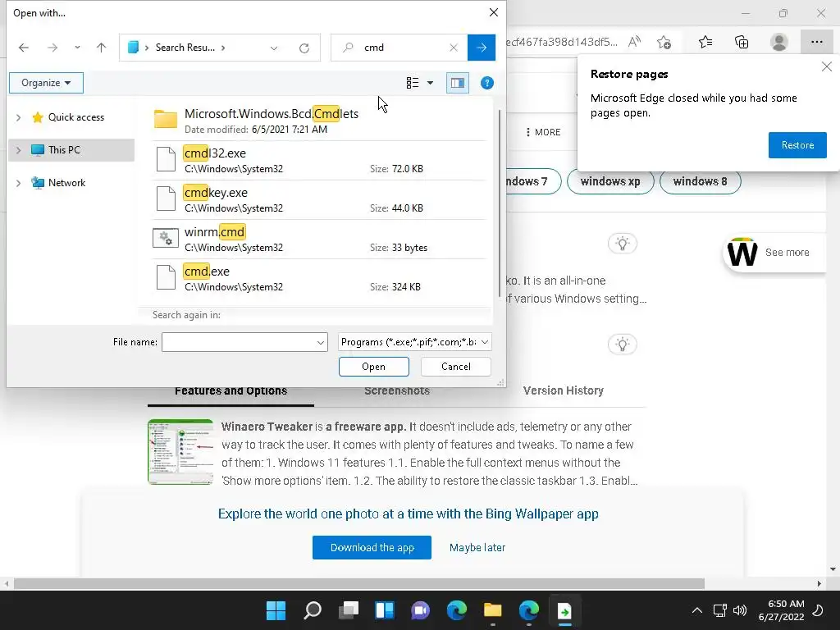Select the cmd.exe file
This screenshot has width=840, height=630.
319,278
